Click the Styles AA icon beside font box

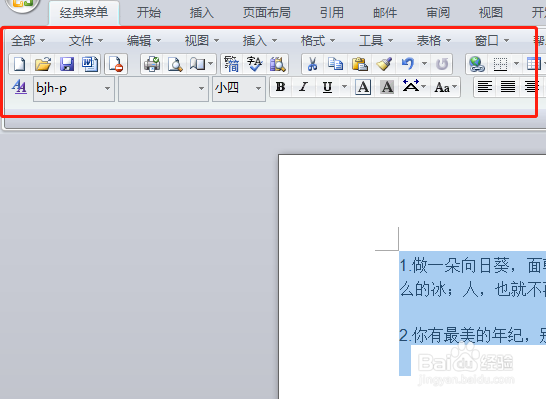click(19, 87)
